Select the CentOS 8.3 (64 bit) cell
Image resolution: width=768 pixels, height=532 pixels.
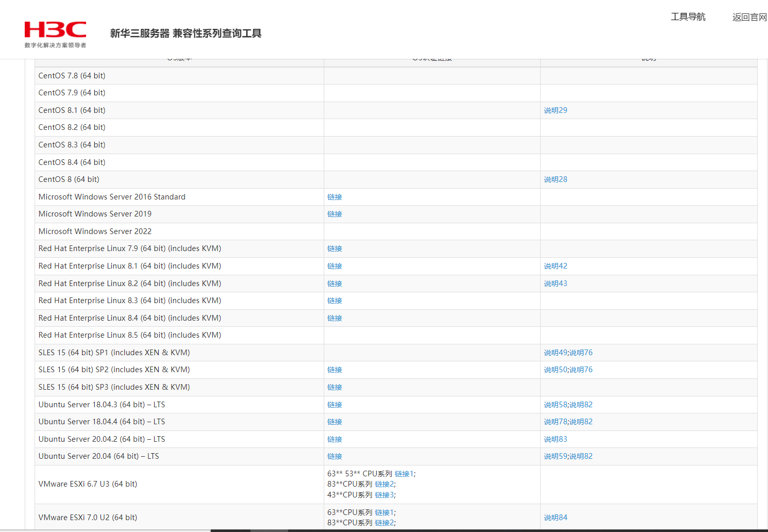tap(179, 145)
